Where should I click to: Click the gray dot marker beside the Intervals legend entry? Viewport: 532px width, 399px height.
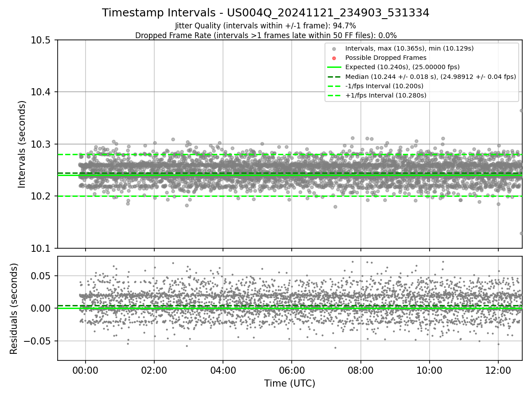click(334, 49)
